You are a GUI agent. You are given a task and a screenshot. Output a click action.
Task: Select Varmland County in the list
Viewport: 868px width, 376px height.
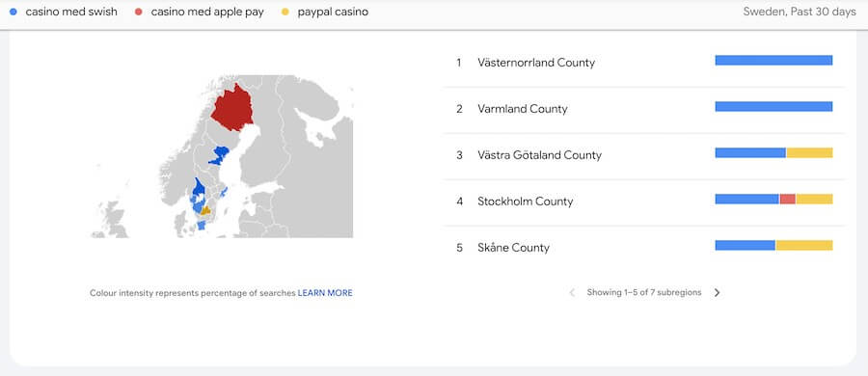pos(644,109)
